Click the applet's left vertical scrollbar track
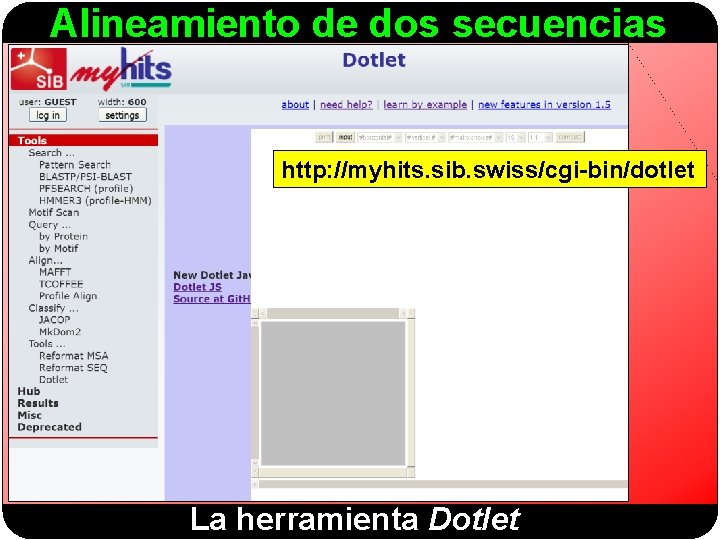The image size is (720, 540). (x=256, y=394)
